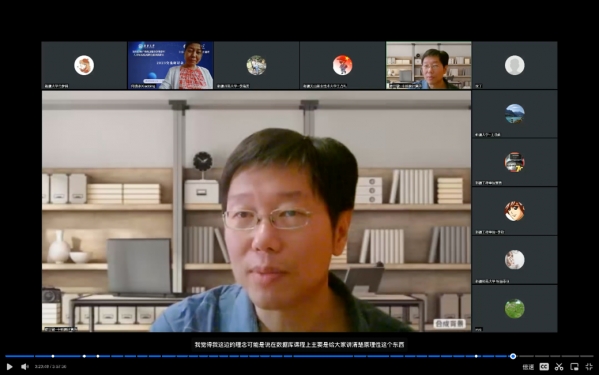Jump to the second chapter dot on the timeline
Image resolution: width=599 pixels, height=375 pixels.
coord(84,356)
